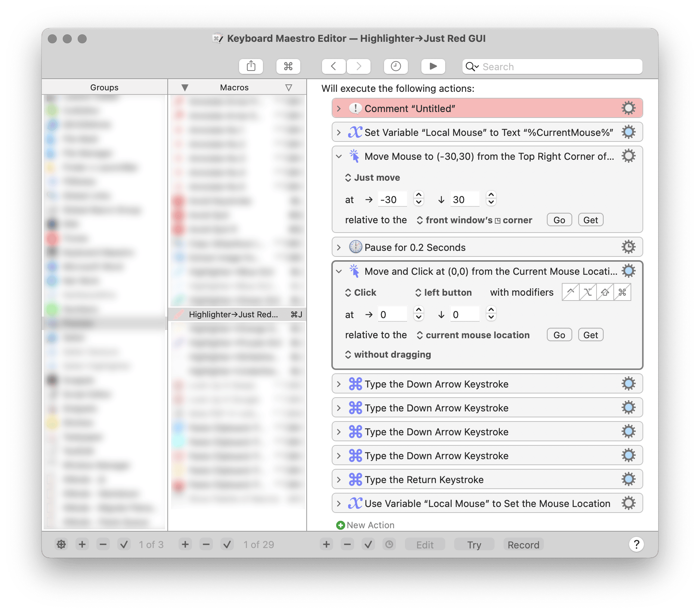Open gear menu of Move Mouse action
This screenshot has height=613, width=700.
[628, 156]
